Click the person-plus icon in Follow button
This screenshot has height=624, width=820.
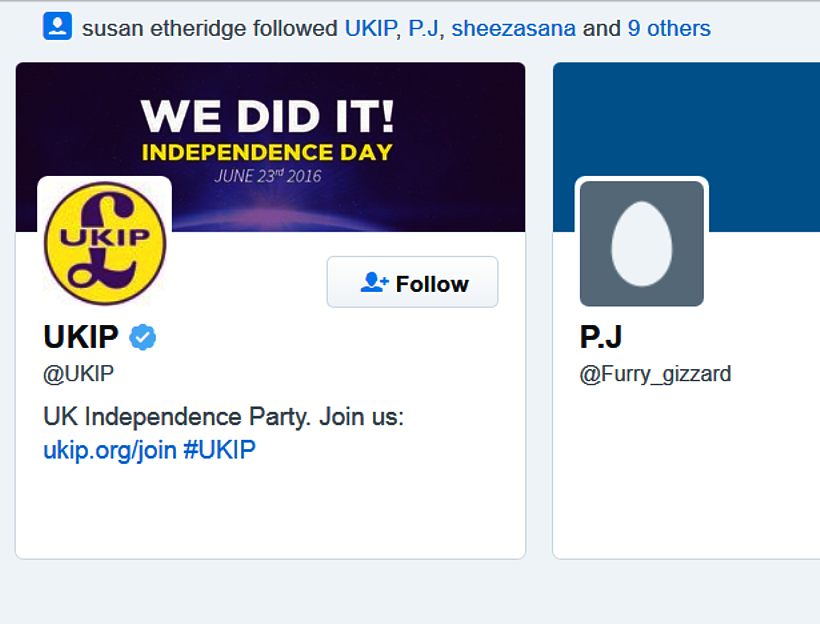(374, 283)
